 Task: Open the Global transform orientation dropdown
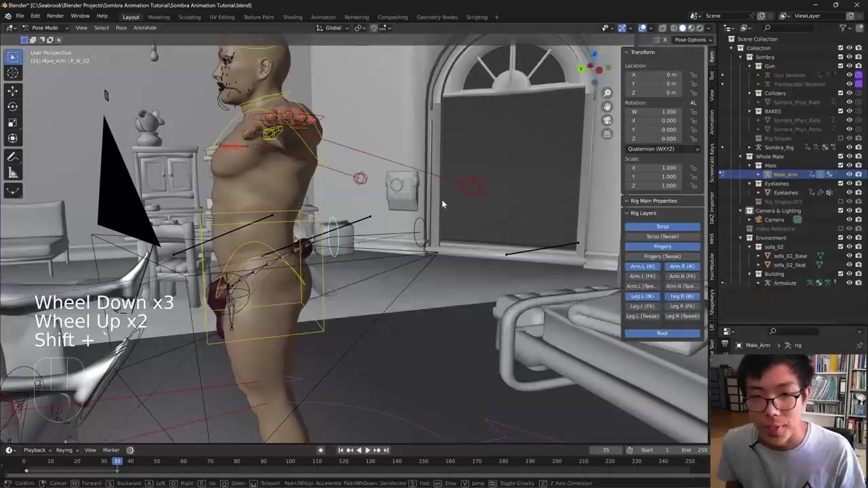click(334, 28)
